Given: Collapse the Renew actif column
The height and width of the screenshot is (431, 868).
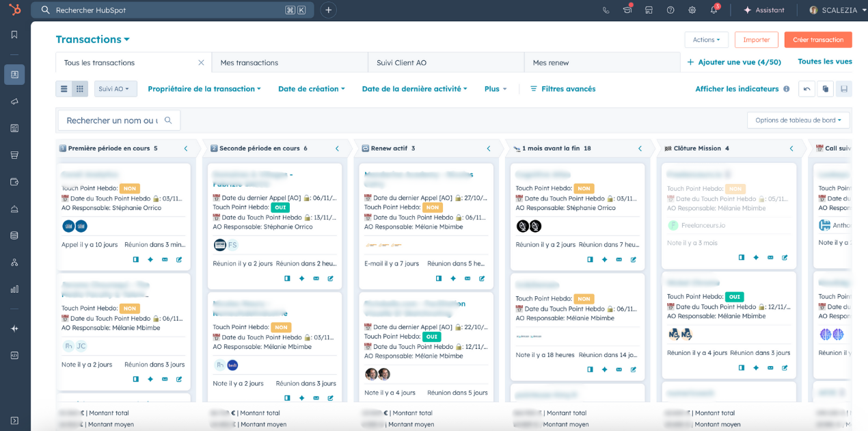Looking at the screenshot, I should [x=489, y=148].
